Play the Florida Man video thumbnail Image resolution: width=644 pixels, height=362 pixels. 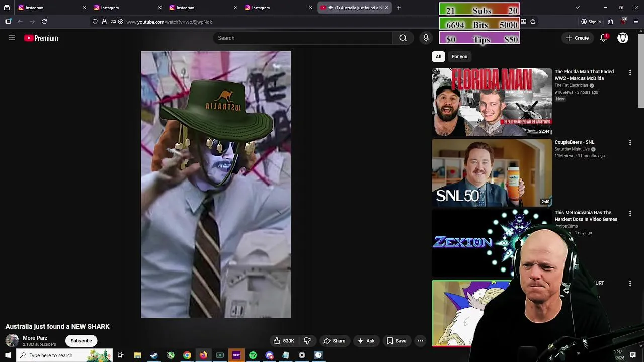click(492, 102)
